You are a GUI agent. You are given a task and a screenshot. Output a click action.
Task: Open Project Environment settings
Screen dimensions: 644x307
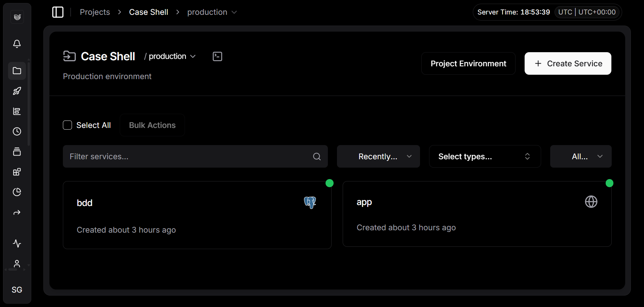click(468, 64)
